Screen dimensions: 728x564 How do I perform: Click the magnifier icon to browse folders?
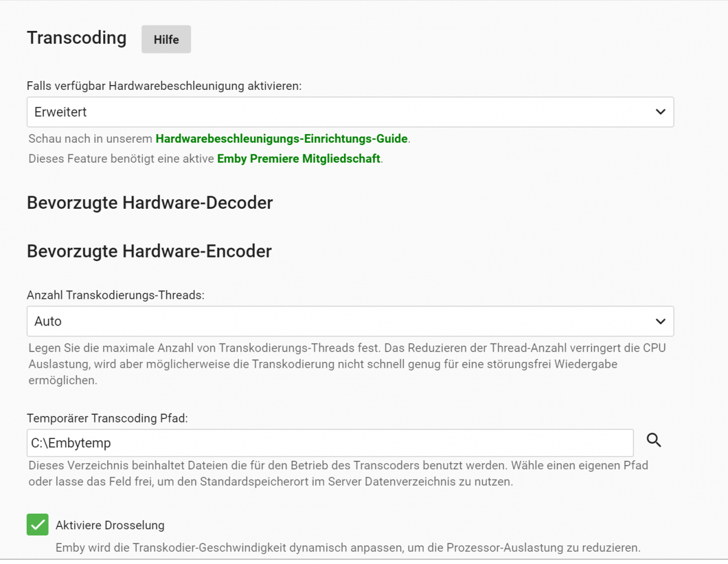654,440
